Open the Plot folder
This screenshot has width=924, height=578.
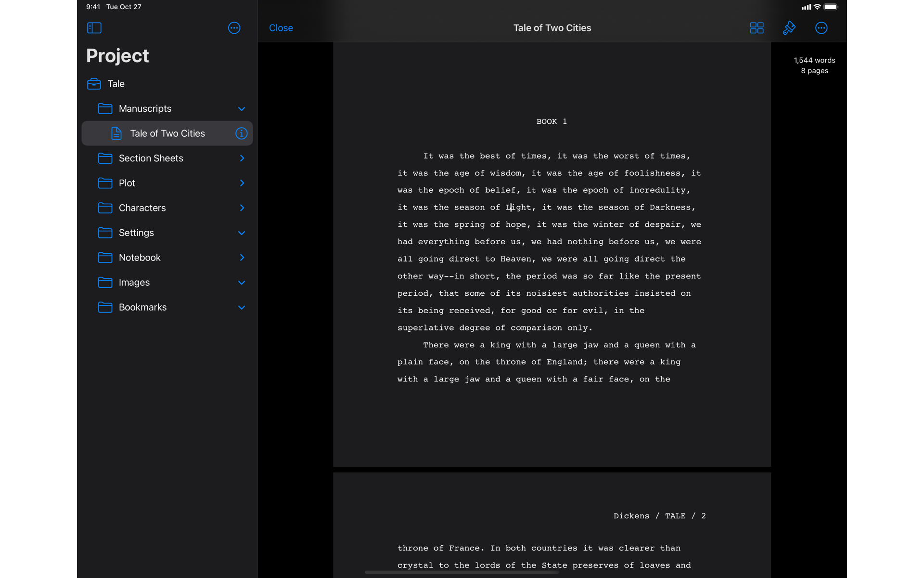tap(167, 183)
